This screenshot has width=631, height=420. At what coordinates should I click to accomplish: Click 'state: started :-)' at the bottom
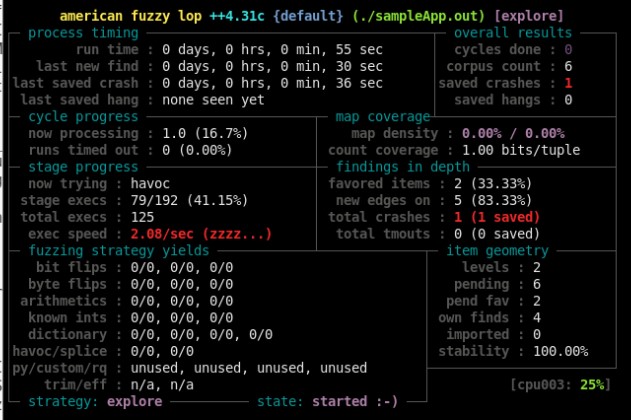tap(328, 401)
